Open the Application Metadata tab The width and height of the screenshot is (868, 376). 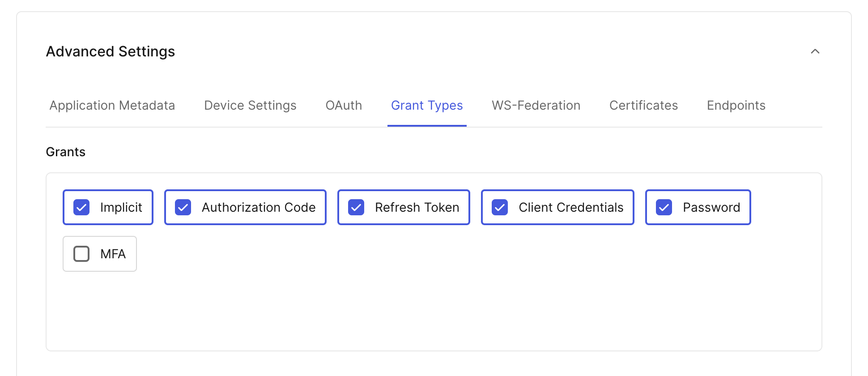point(112,105)
